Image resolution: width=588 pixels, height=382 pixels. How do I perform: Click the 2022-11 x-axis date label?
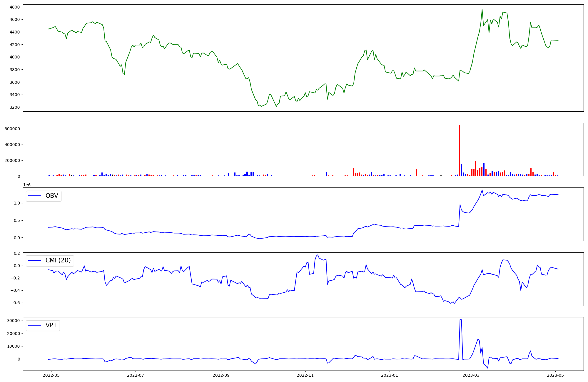click(305, 375)
